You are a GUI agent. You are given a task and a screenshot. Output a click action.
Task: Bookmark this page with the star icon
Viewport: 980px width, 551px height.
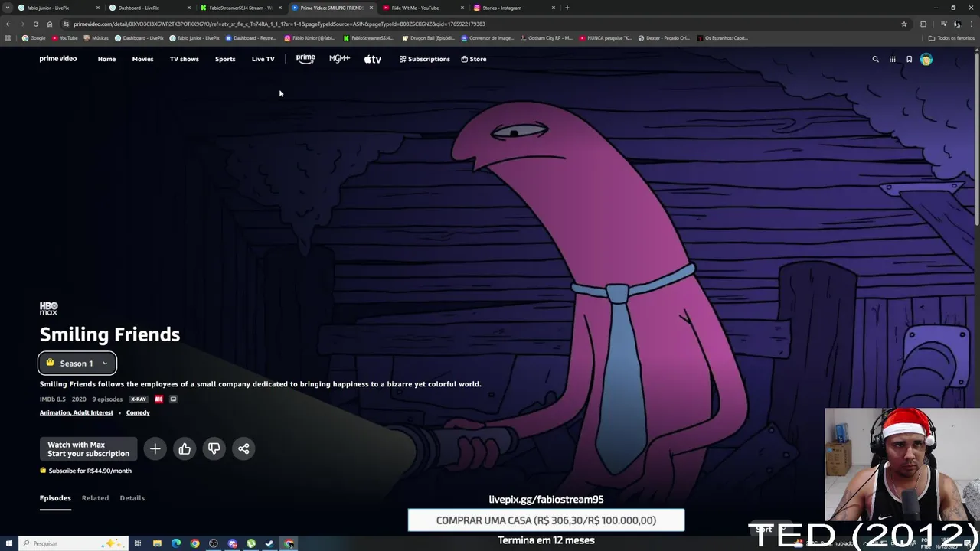[904, 24]
